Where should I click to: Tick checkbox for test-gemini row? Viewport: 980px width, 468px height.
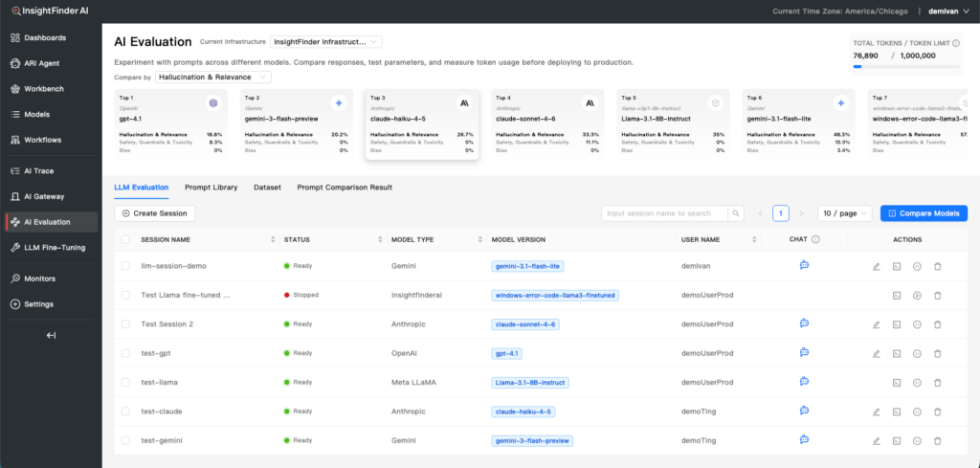click(126, 440)
